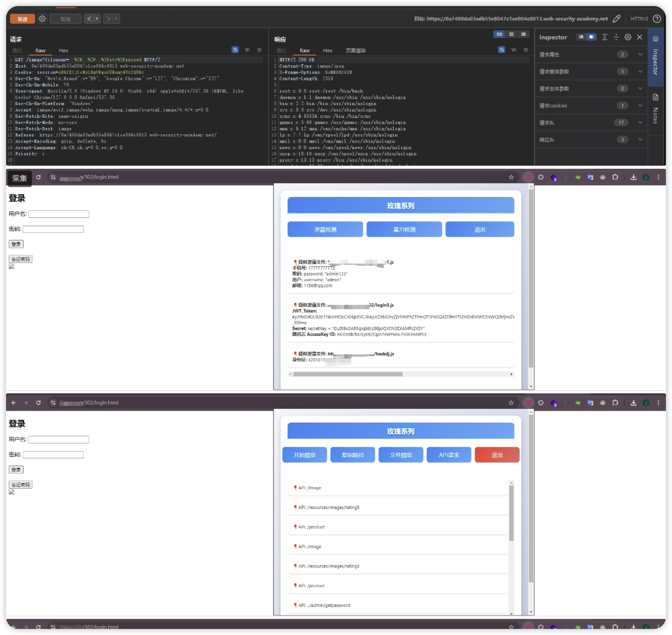Toggle \n non-printable characters in request pane
The image size is (672, 635).
[x=247, y=50]
